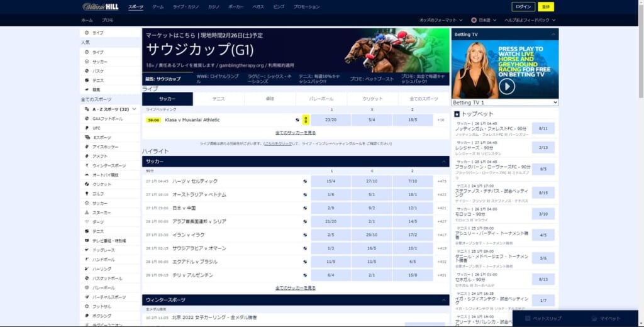Open the バスケットボール sidebar icon
The width and height of the screenshot is (644, 327).
pyautogui.click(x=87, y=278)
